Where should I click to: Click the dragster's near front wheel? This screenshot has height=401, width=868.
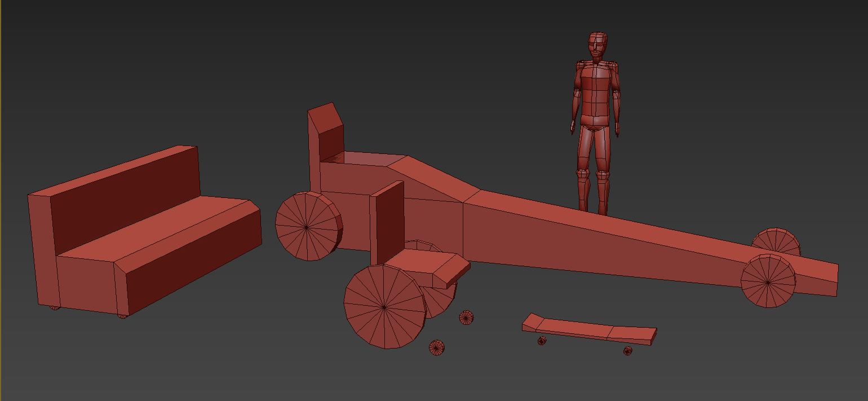pyautogui.click(x=768, y=281)
